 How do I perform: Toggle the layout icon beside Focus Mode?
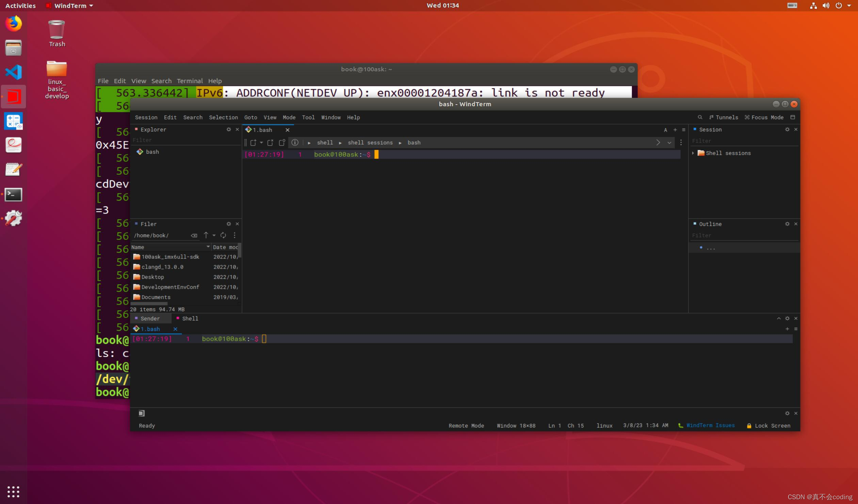point(793,117)
